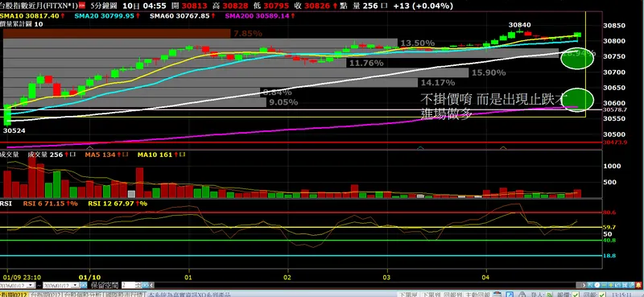
Task: Click the 30524 low price marker
Action: tap(14, 130)
